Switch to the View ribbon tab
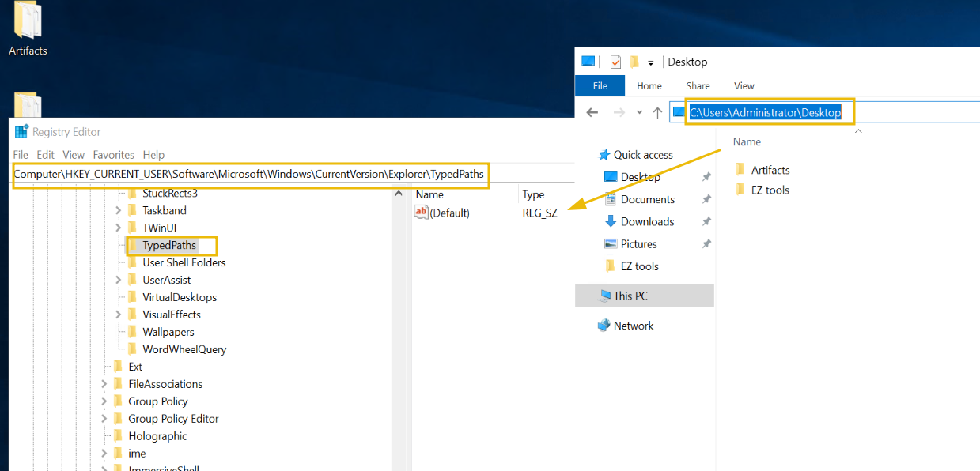 pyautogui.click(x=744, y=85)
